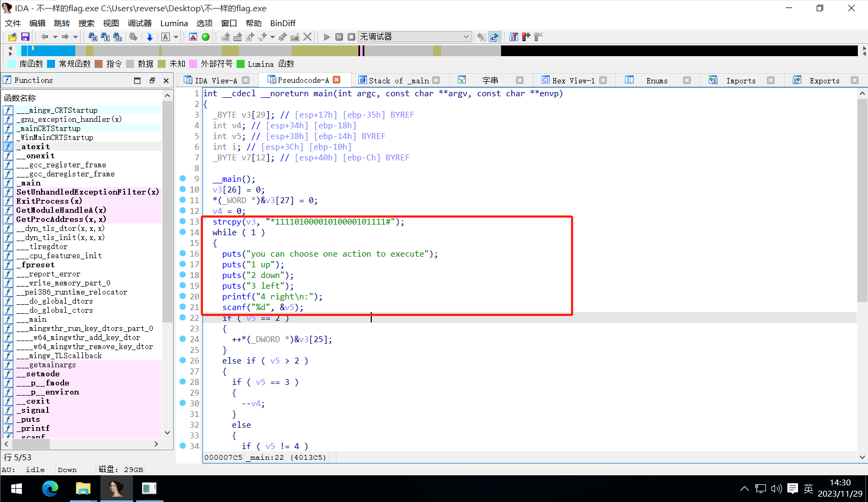868x502 pixels.
Task: Click the open file toolbar icon
Action: click(12, 37)
